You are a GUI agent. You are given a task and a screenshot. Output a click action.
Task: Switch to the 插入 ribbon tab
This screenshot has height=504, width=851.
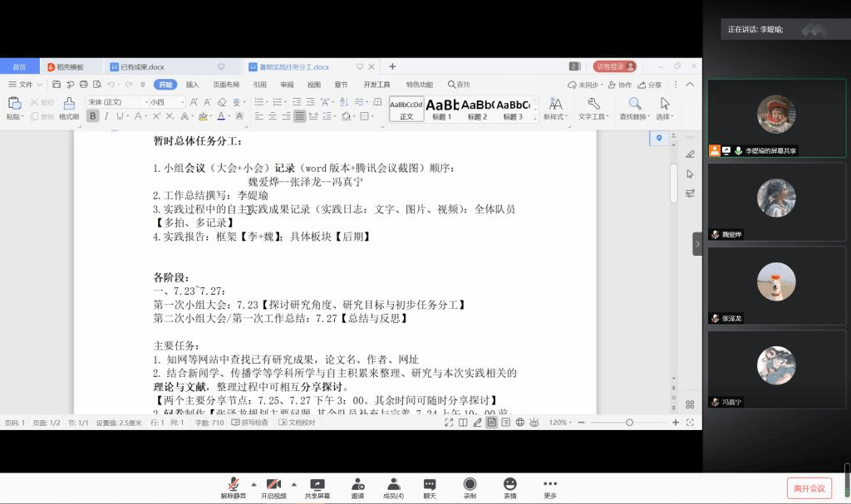click(192, 85)
